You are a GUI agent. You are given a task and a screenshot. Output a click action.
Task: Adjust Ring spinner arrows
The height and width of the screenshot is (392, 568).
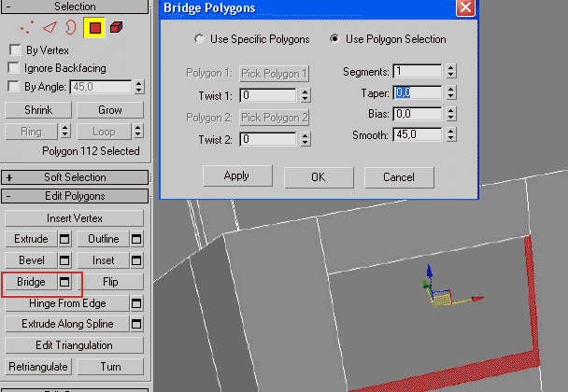pos(65,132)
